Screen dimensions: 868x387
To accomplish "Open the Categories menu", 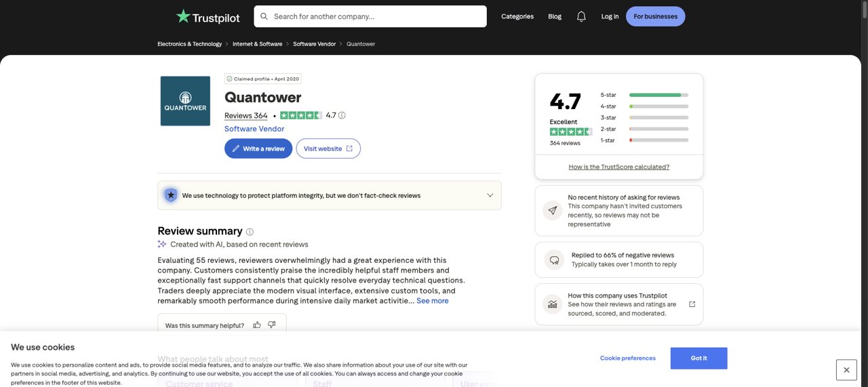I will click(x=517, y=16).
